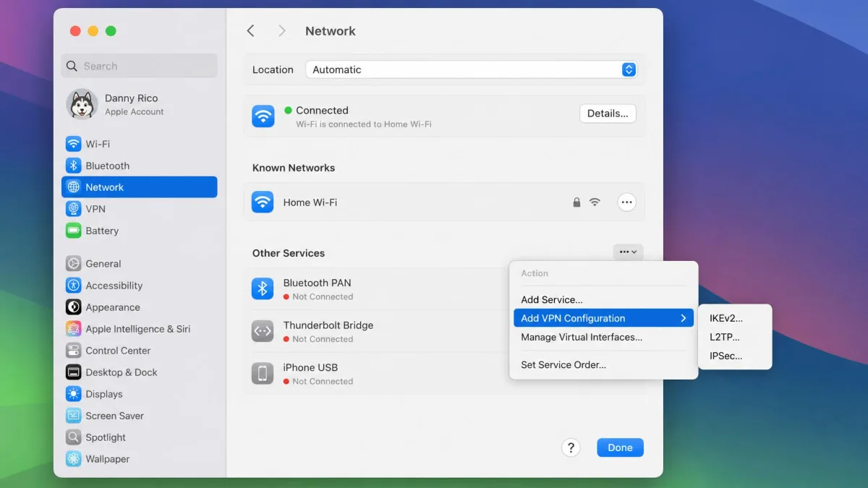Open Appearance settings in the sidebar
The image size is (868, 488).
pos(140,307)
